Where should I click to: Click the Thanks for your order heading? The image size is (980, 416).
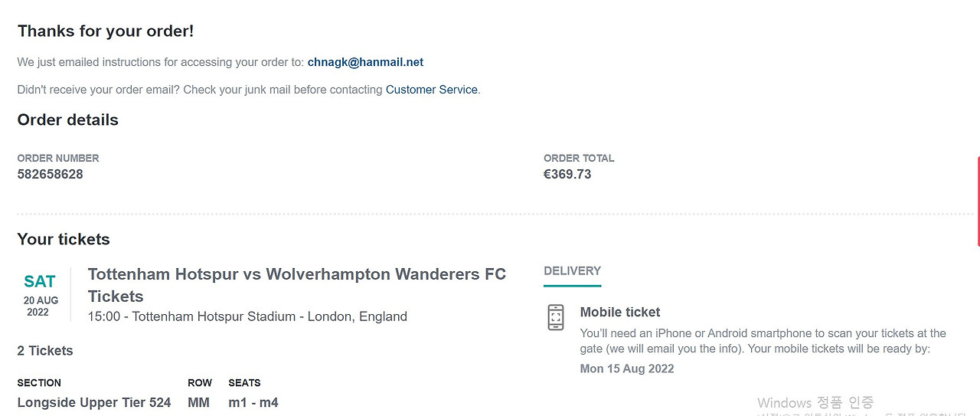click(x=106, y=31)
